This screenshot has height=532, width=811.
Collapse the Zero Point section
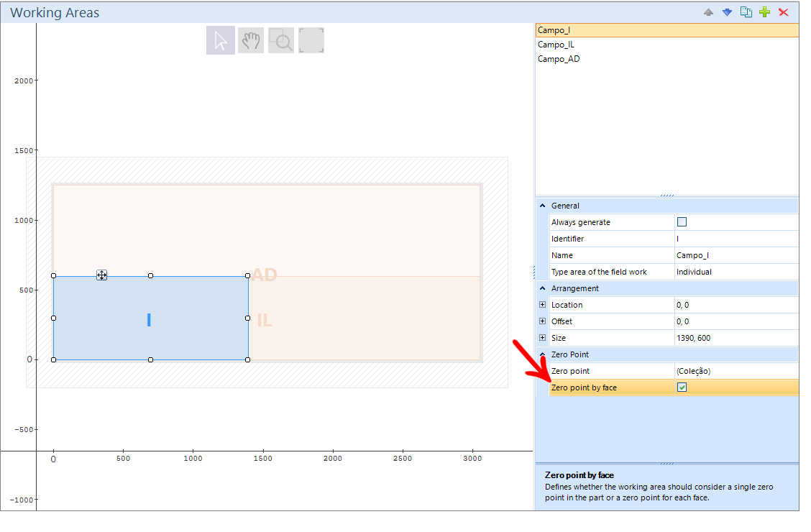pyautogui.click(x=543, y=354)
